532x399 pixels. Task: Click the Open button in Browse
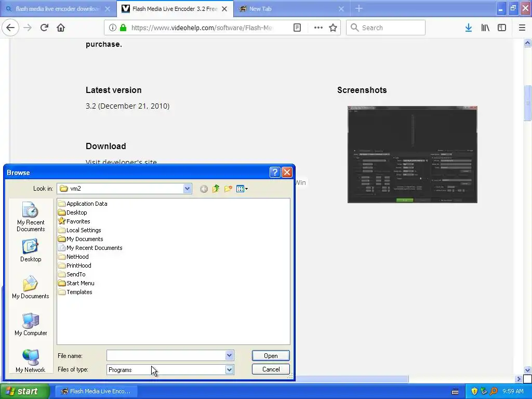coord(271,355)
